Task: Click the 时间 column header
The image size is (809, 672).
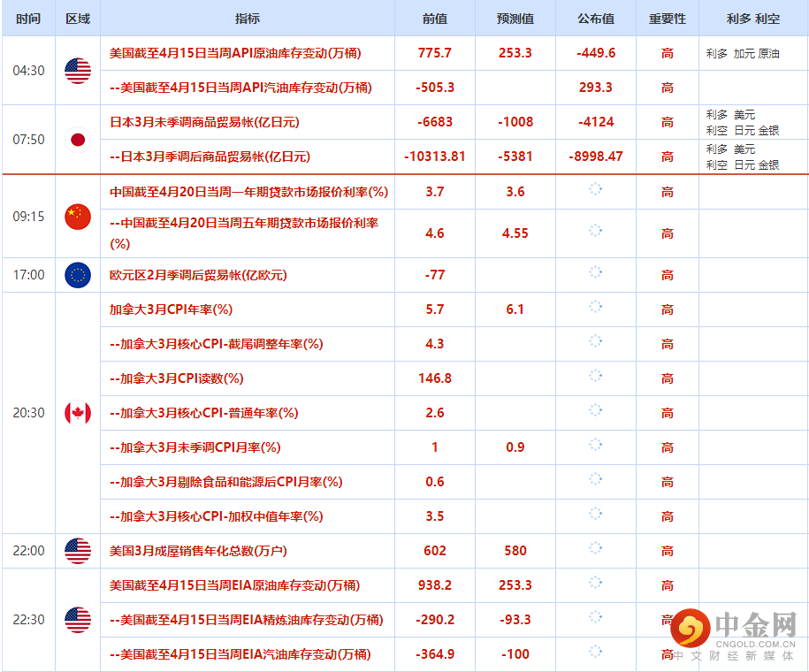Action: [28, 19]
